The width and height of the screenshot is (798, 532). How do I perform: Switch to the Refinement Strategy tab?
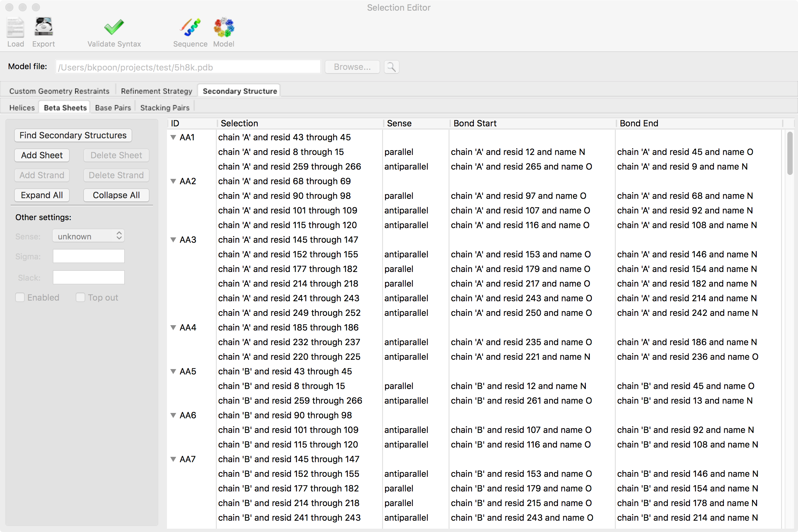click(156, 90)
